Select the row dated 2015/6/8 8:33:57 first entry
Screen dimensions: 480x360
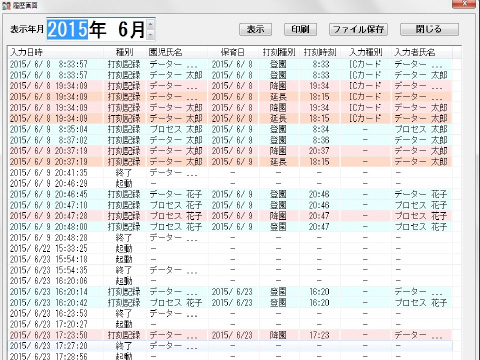(230, 64)
